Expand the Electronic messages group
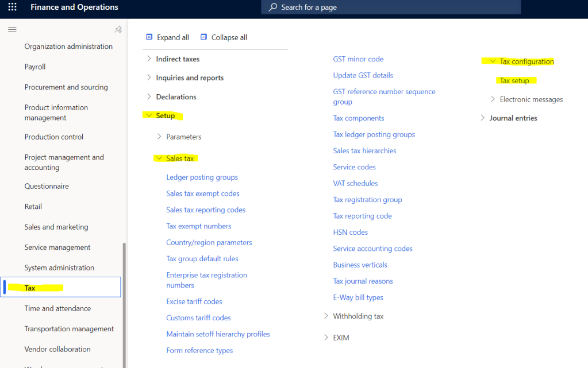The height and width of the screenshot is (368, 588). pyautogui.click(x=493, y=99)
